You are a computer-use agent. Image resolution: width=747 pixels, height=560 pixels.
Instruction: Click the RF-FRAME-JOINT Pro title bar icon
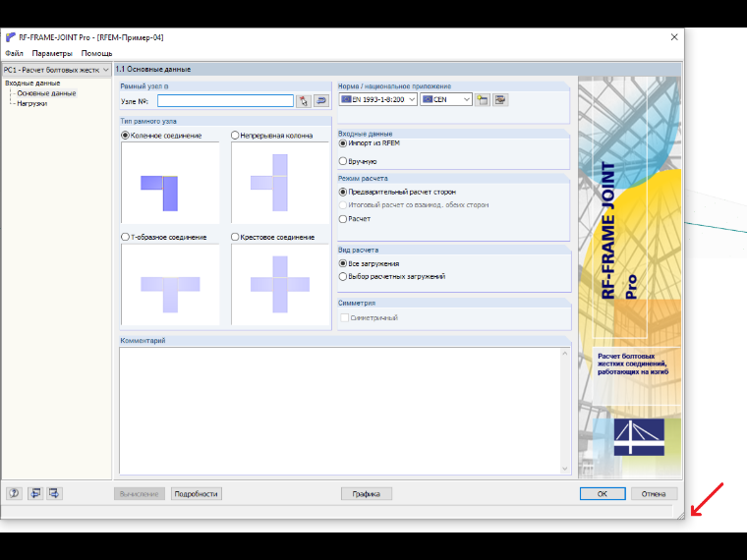pyautogui.click(x=10, y=37)
